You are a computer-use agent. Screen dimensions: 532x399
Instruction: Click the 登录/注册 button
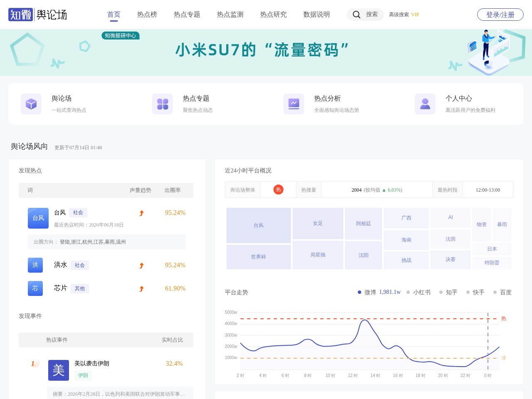point(500,15)
